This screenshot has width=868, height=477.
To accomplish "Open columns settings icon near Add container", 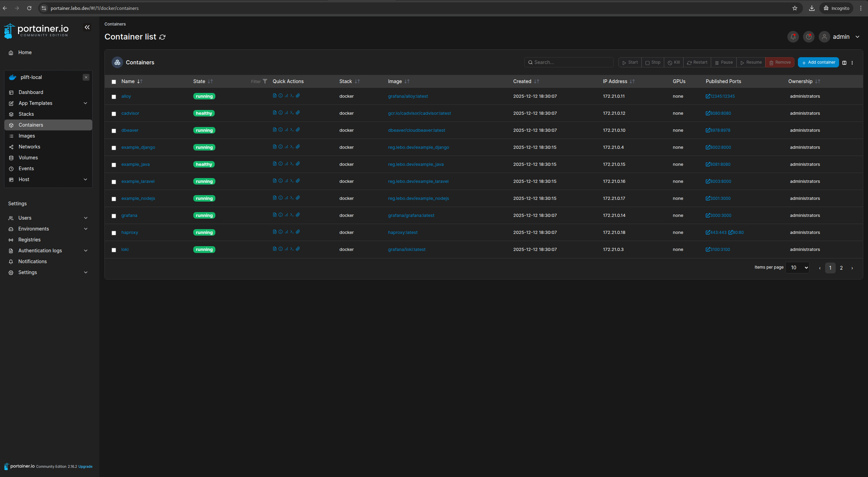I will [844, 63].
